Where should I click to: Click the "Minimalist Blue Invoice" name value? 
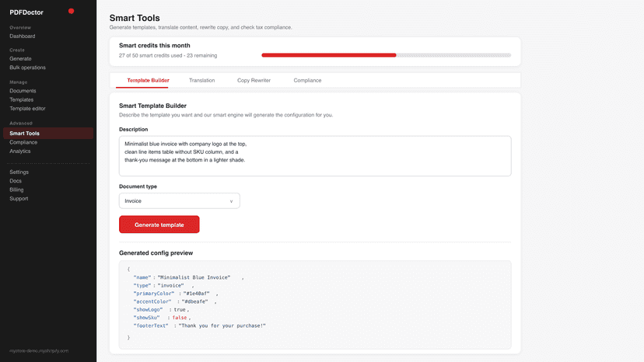[x=194, y=277]
